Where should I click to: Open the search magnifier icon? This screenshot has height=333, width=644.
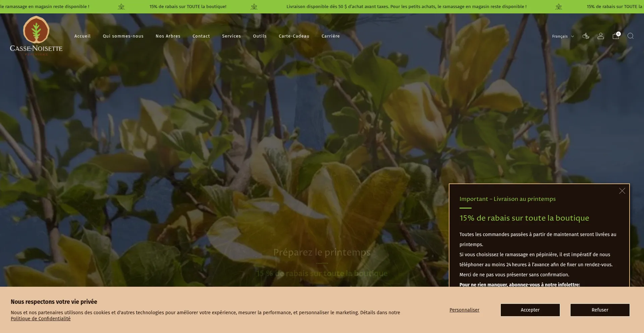click(631, 36)
